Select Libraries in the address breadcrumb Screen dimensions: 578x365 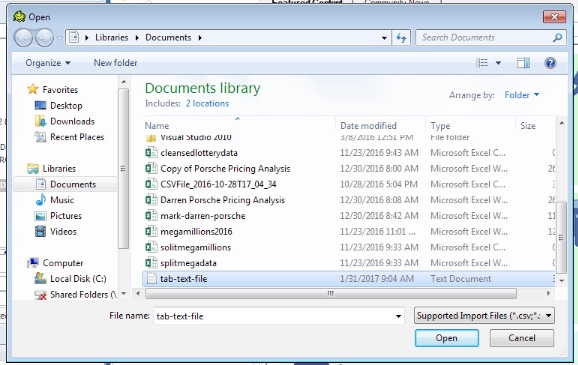[112, 38]
